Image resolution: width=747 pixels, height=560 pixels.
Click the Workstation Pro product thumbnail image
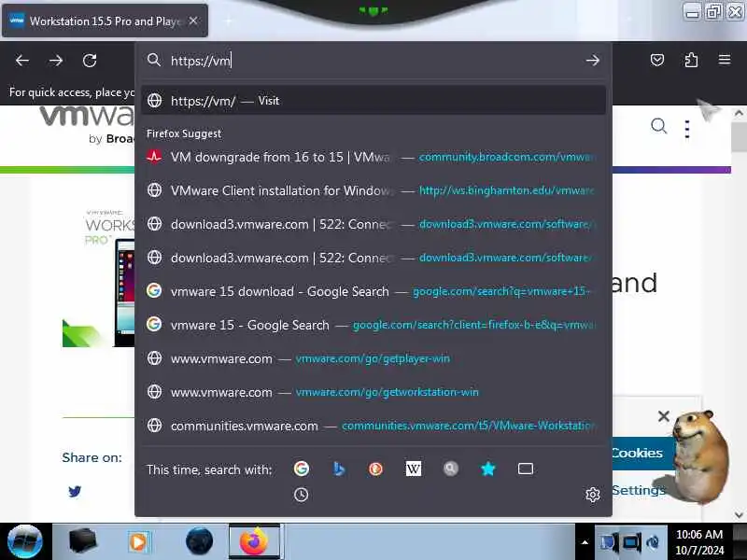coord(99,277)
